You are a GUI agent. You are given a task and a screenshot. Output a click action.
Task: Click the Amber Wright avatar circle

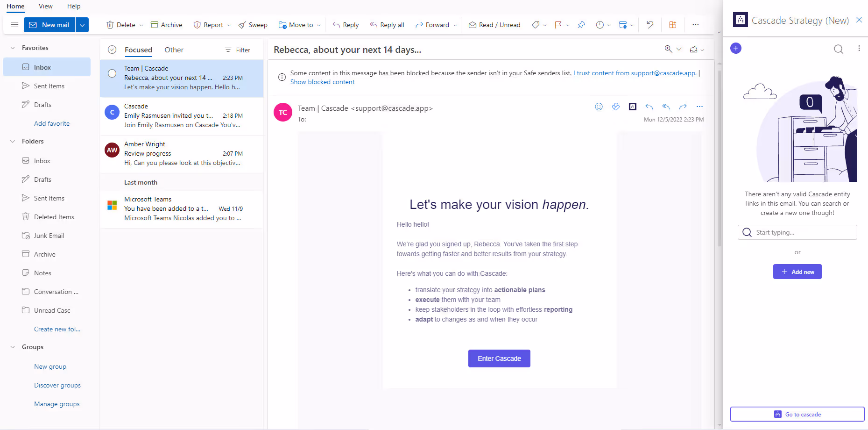click(x=112, y=150)
